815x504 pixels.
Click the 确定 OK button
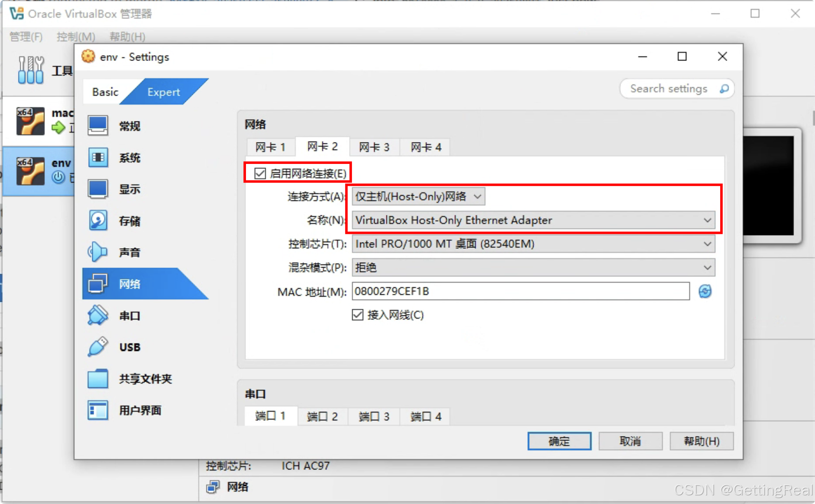coord(559,441)
